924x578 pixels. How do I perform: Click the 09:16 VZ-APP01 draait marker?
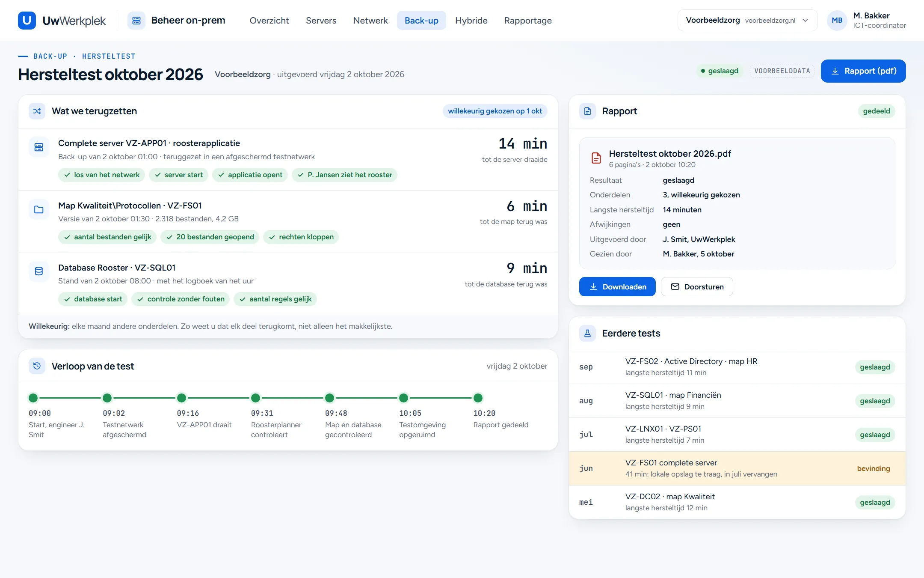pyautogui.click(x=181, y=398)
